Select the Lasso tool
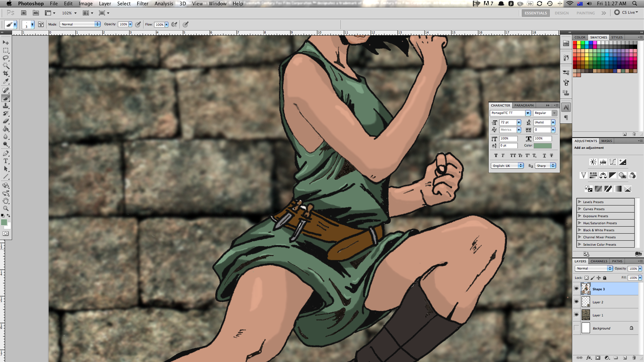 [x=6, y=58]
